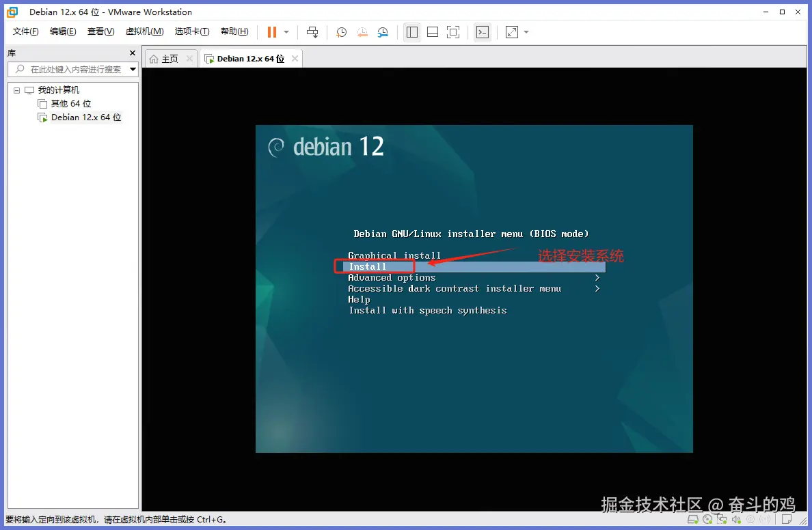Click the greyed-out wireless-waves device icon in status bar

(x=765, y=519)
